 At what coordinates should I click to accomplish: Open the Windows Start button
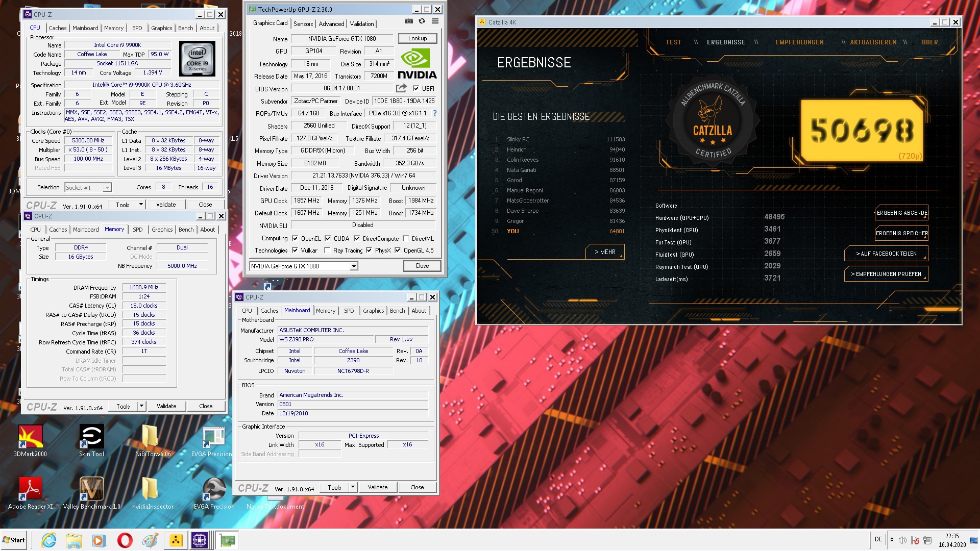tap(14, 540)
